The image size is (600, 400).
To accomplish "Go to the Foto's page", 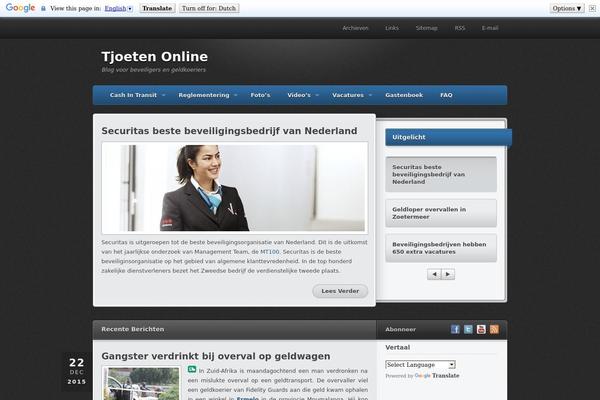I will click(x=260, y=95).
